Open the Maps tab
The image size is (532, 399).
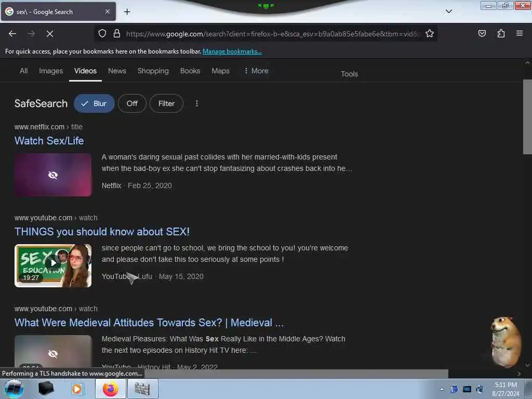coord(220,71)
